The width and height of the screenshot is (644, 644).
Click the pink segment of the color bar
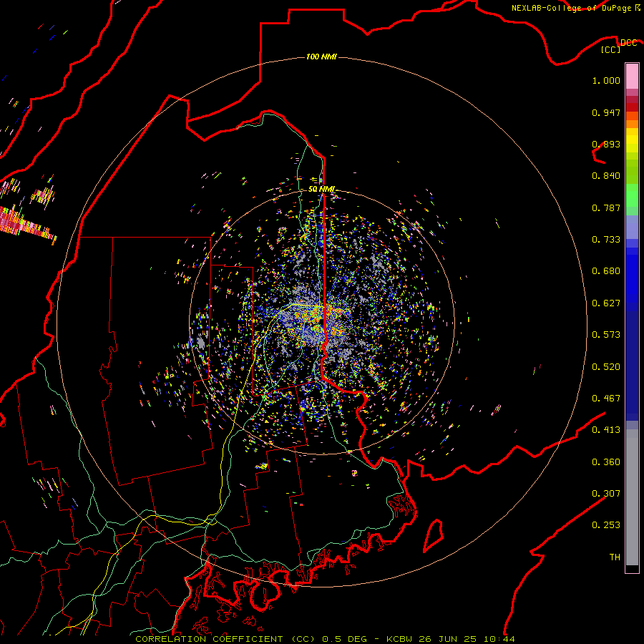tap(632, 77)
